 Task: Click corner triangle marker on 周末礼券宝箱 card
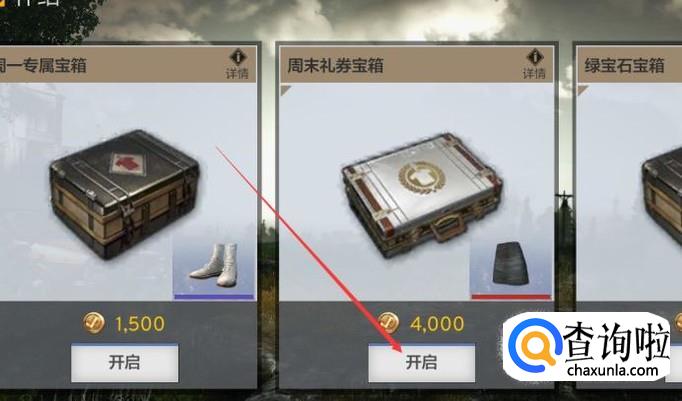coord(285,90)
